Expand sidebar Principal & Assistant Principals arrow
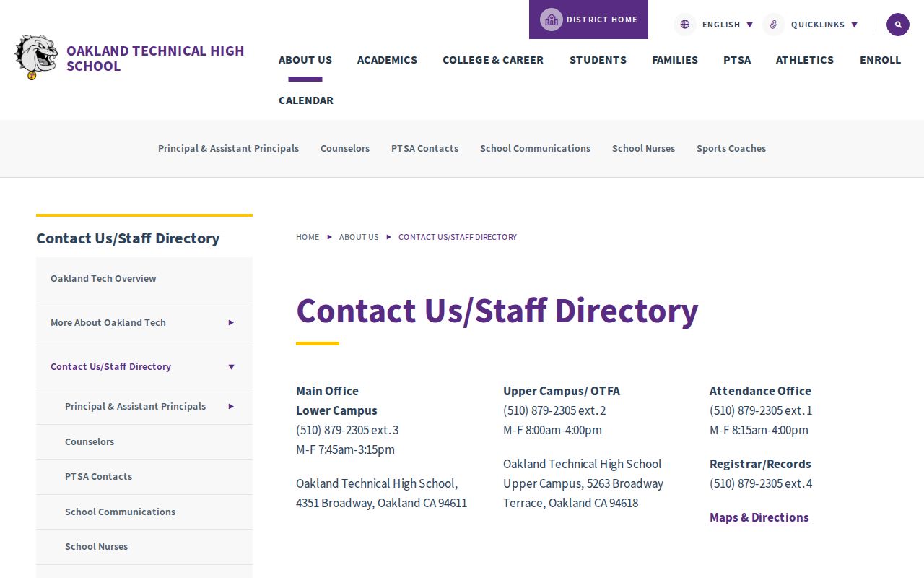Image resolution: width=924 pixels, height=578 pixels. pos(231,407)
